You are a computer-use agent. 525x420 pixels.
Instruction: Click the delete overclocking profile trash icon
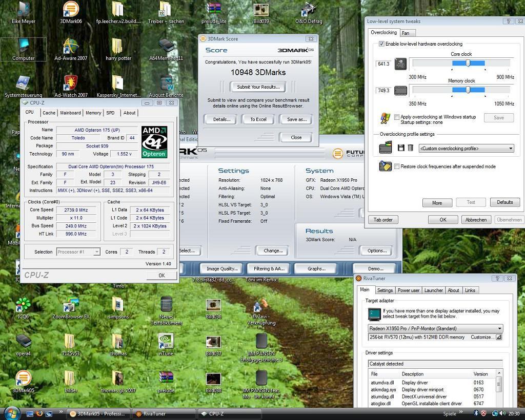(411, 148)
